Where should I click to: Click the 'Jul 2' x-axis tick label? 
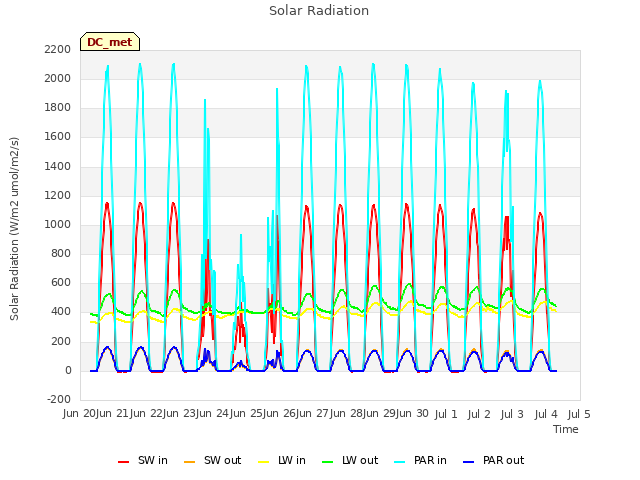(479, 414)
